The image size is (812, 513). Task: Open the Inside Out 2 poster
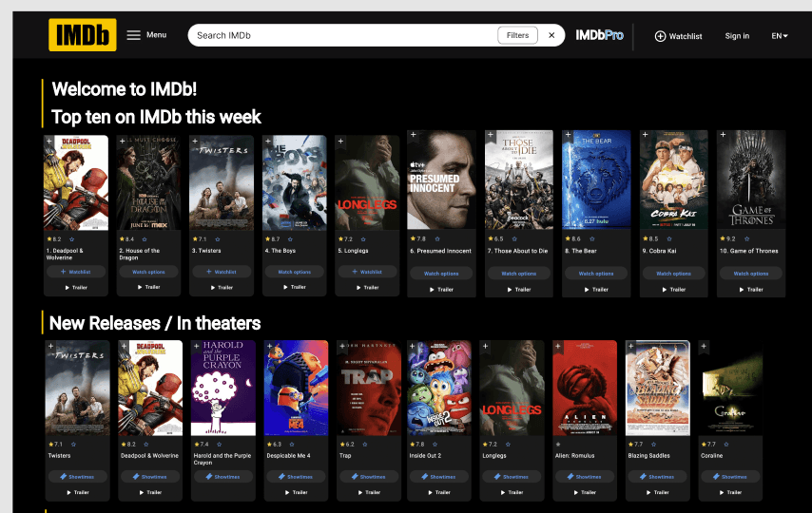439,388
